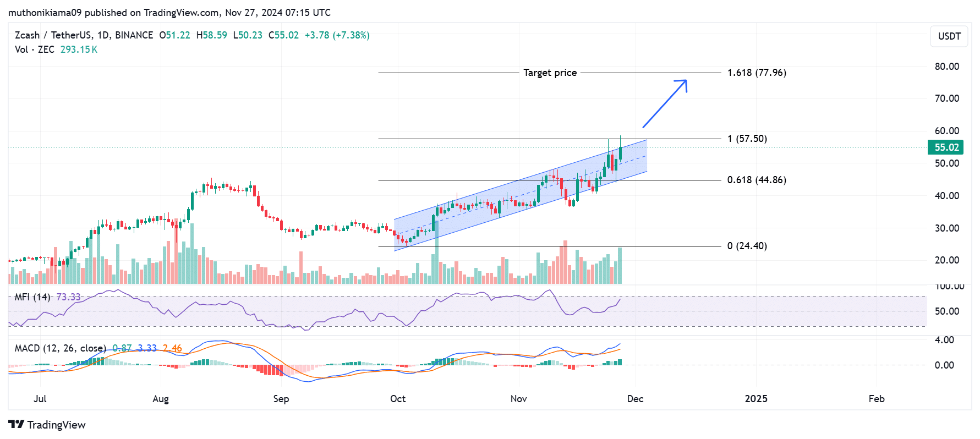Click the Sep label on time axis
980x439 pixels.
(281, 399)
